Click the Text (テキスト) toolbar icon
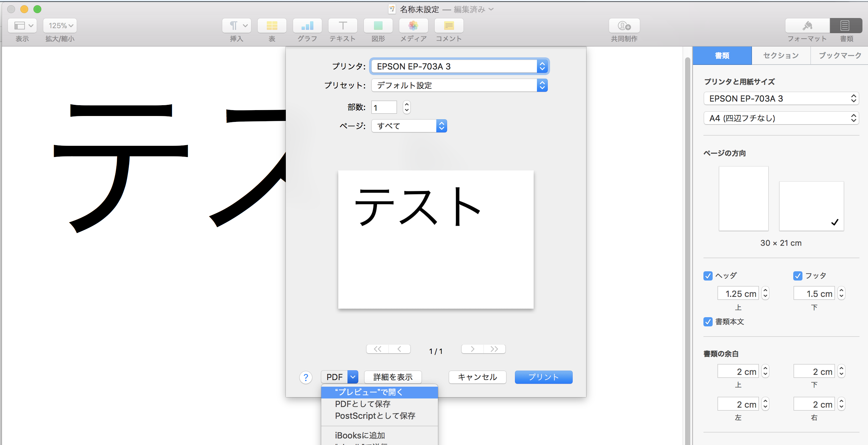868x445 pixels. coord(342,26)
